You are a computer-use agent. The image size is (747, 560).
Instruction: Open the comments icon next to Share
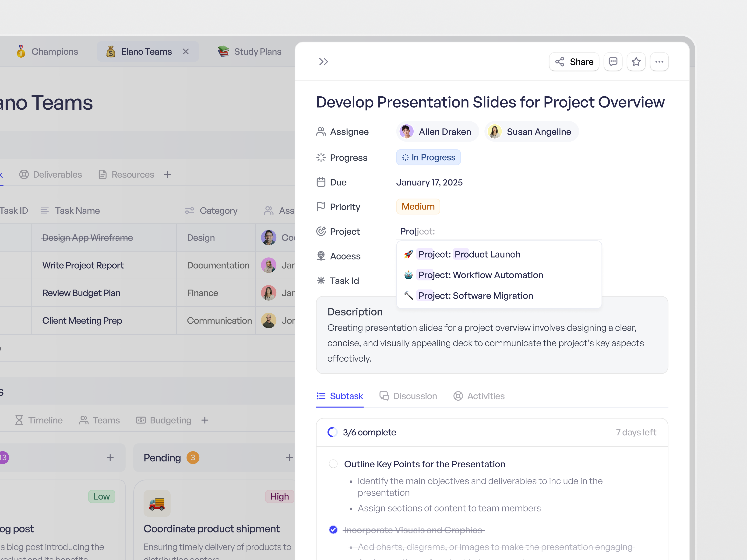[613, 61]
